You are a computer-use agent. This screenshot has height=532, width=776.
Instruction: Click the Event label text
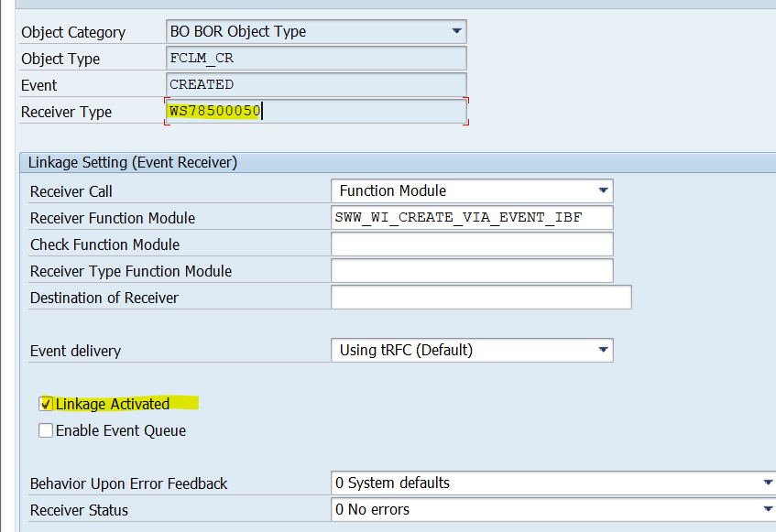coord(39,85)
